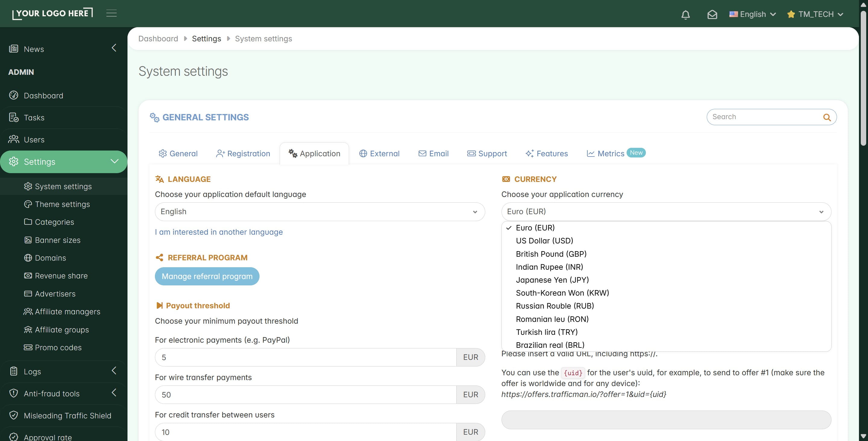Click the Theme settings palette icon
The width and height of the screenshot is (868, 441).
(28, 204)
